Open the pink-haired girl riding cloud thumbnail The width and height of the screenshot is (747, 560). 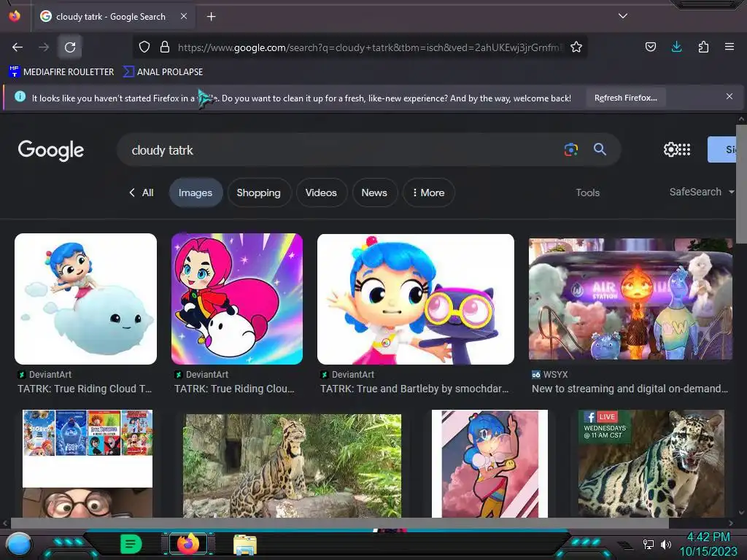coord(237,299)
